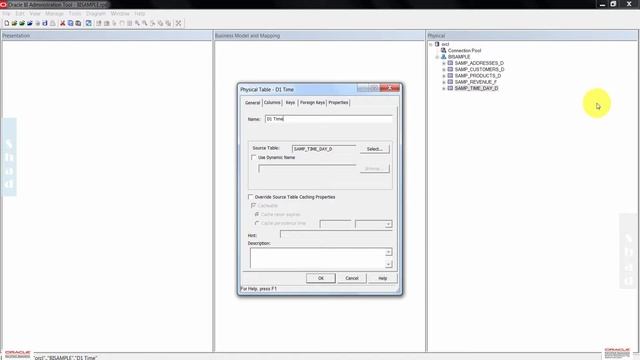The height and width of the screenshot is (360, 640).
Task: Click the Description text area
Action: [318, 258]
